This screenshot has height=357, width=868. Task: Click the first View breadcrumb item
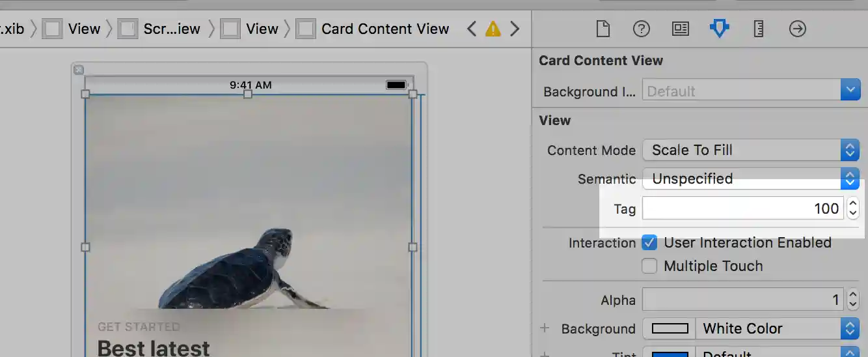[72, 29]
